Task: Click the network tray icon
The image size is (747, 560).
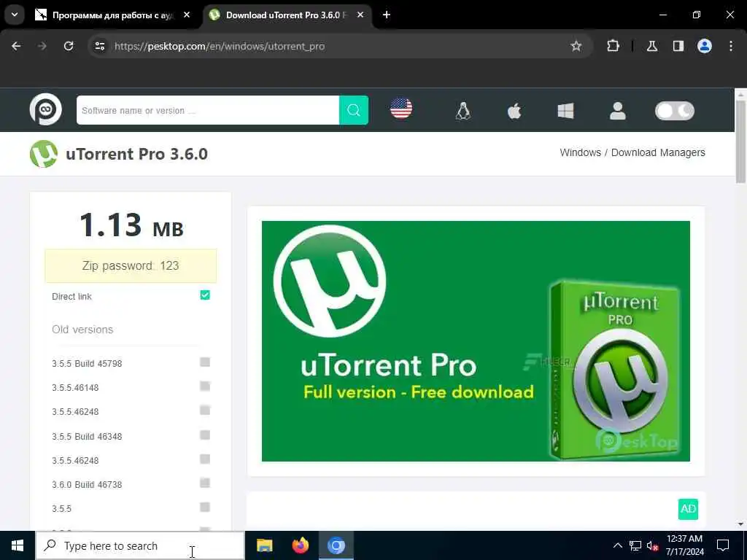Action: [635, 545]
